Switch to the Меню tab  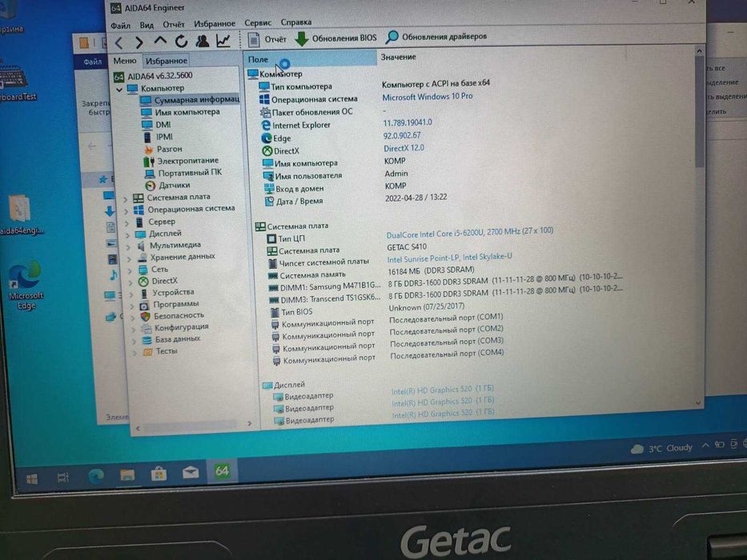(x=125, y=61)
